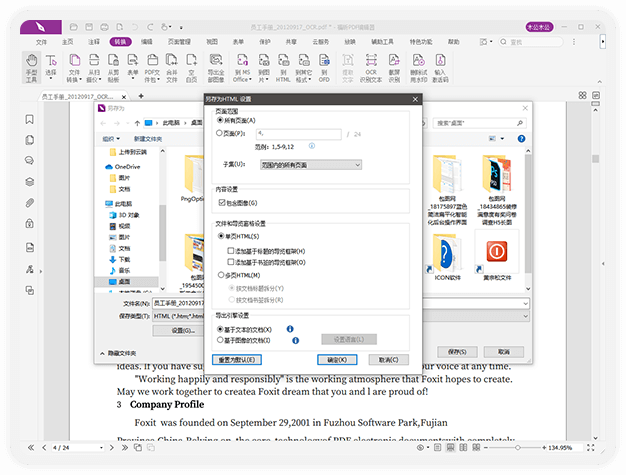Viewport: 626px width, 475px height.
Task: Click the undo icon in quick access toolbar
Action: 135,27
